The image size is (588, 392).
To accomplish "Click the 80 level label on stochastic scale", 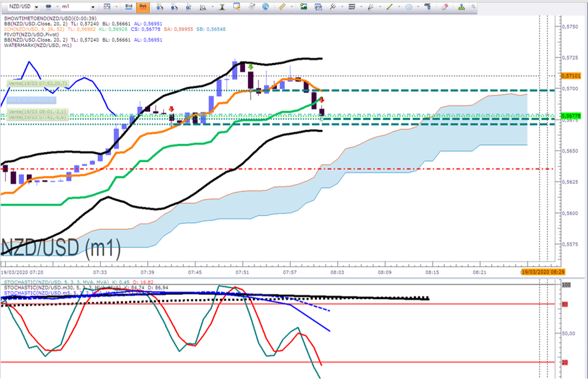I will 565,304.
